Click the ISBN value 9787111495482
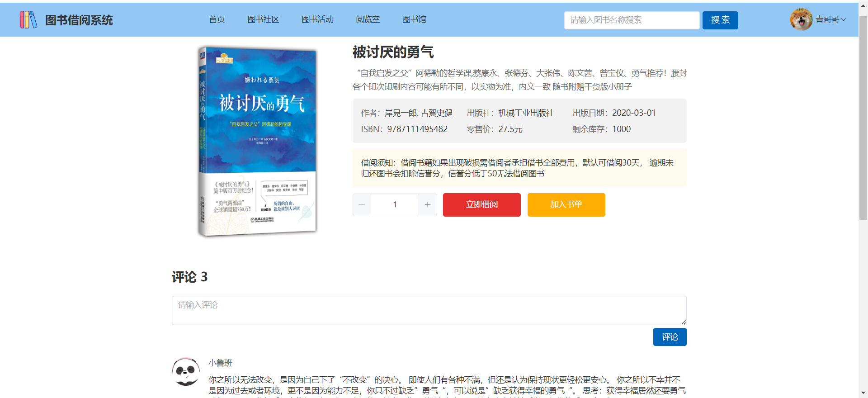The image size is (868, 398). coord(417,129)
